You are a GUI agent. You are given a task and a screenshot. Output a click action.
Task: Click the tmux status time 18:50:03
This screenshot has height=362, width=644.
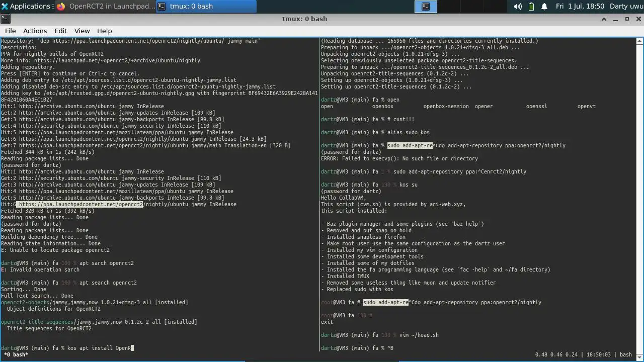click(x=598, y=354)
